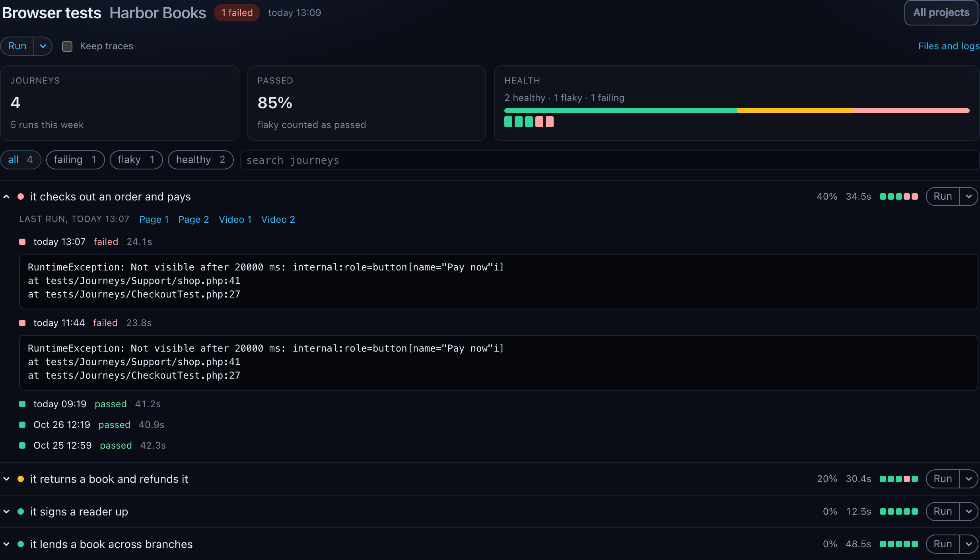Run the checkout order journey

943,196
